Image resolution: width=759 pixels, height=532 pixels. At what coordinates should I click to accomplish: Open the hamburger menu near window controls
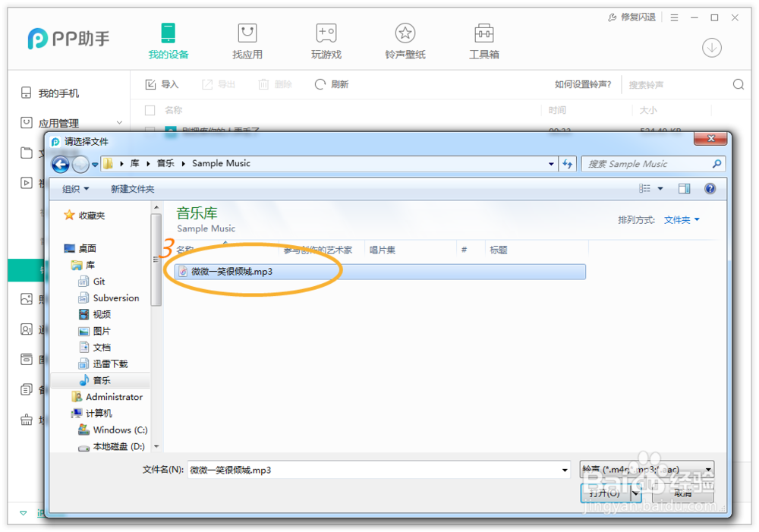click(x=673, y=16)
